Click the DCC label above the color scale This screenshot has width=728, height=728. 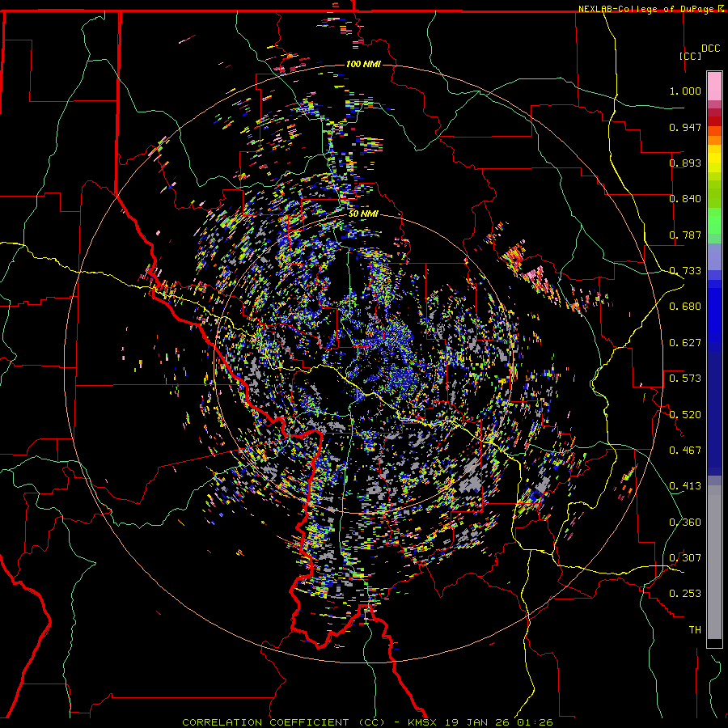point(710,49)
